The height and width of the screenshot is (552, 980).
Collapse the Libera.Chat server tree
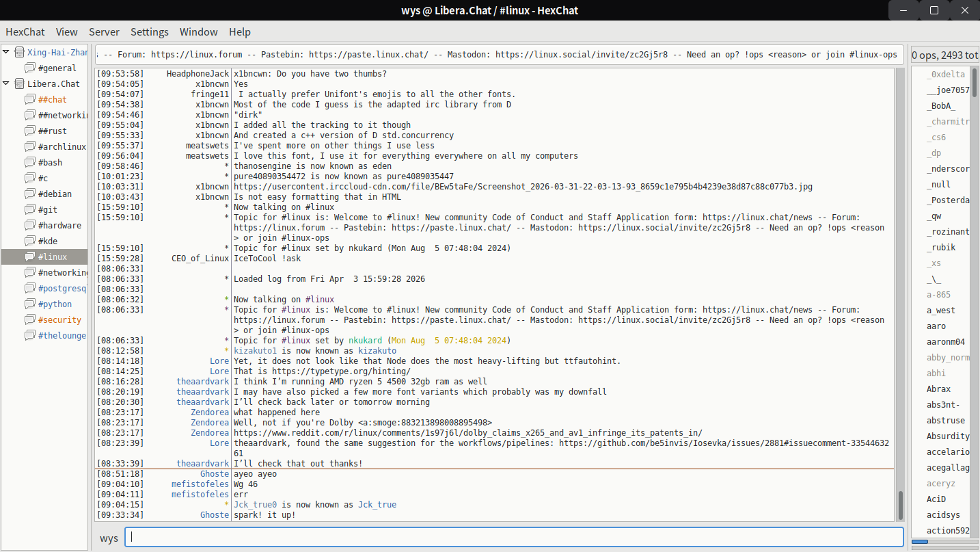click(7, 84)
